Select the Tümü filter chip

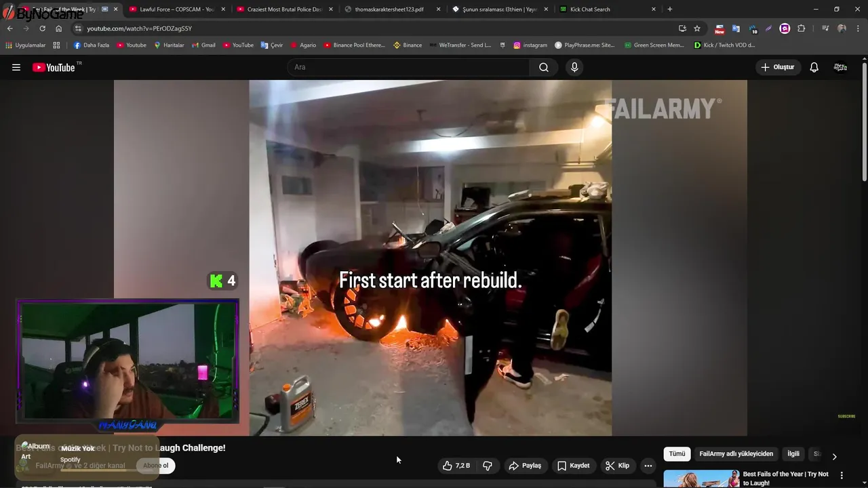[x=677, y=454]
